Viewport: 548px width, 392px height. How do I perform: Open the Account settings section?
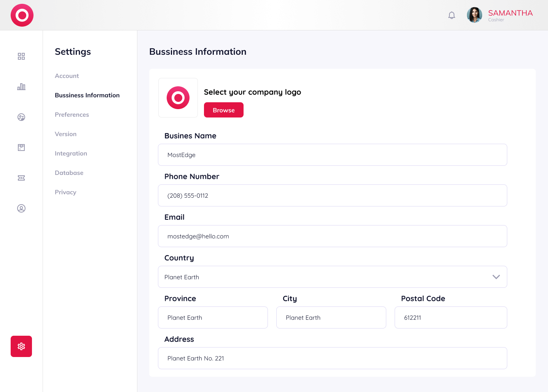click(x=67, y=76)
